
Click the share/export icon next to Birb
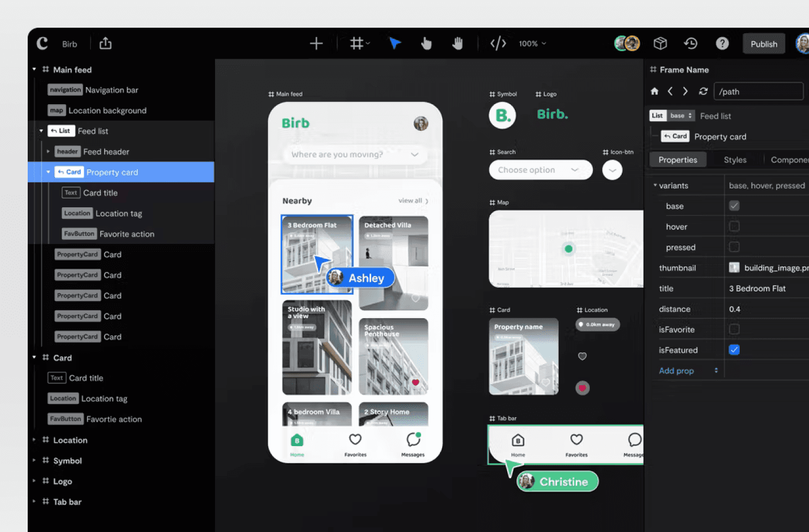[x=105, y=43]
